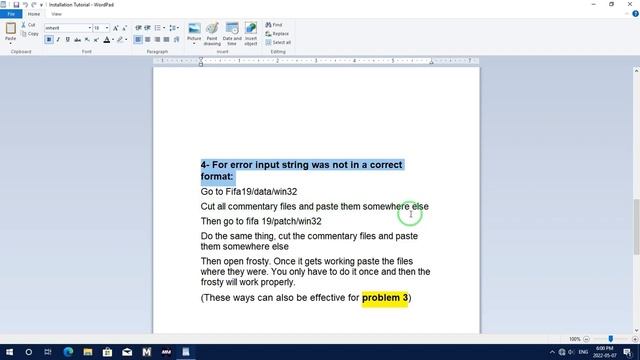
Task: Click the Paste clipboard icon
Action: tap(11, 28)
